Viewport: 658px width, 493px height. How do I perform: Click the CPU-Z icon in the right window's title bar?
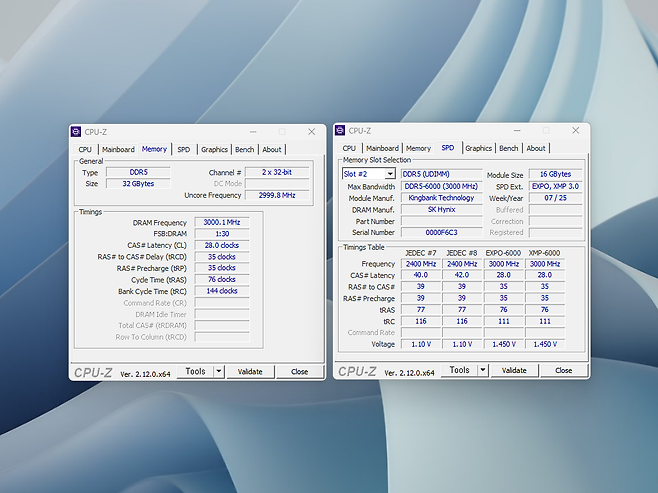tap(340, 131)
